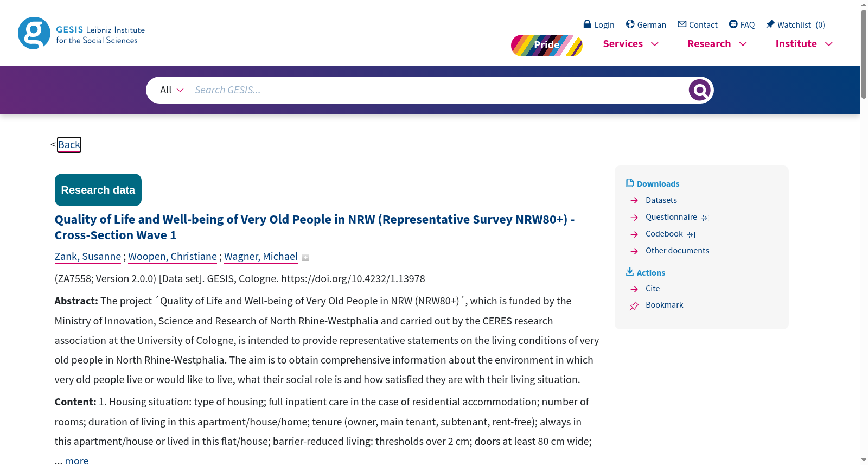Image resolution: width=868 pixels, height=465 pixels.
Task: Click the Contact envelope icon
Action: (682, 24)
